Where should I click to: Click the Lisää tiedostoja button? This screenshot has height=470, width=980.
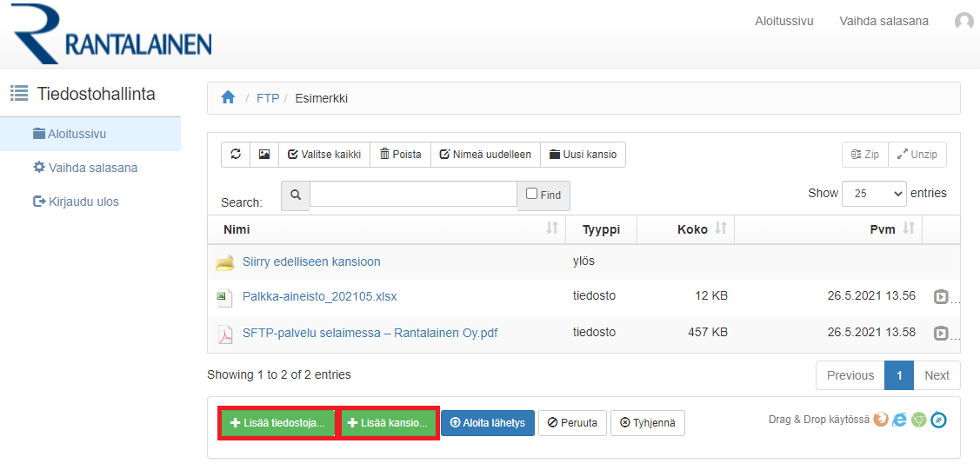tap(277, 423)
